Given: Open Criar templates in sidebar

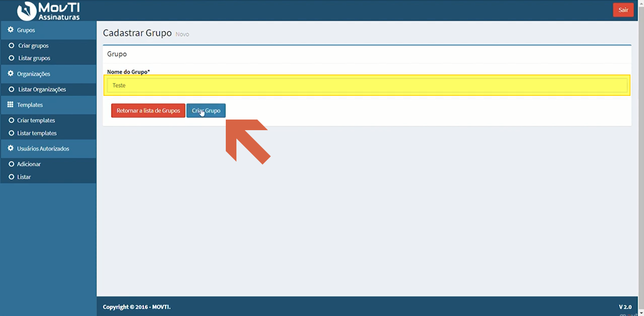Looking at the screenshot, I should tap(36, 120).
